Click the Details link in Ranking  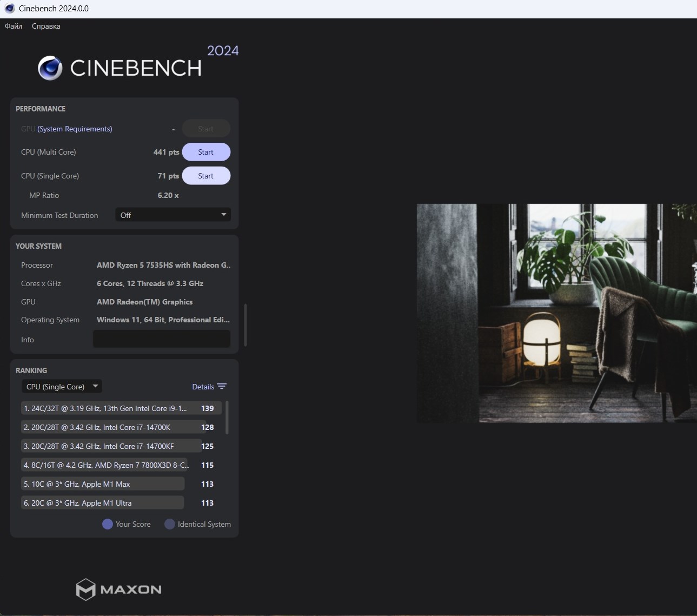tap(203, 387)
